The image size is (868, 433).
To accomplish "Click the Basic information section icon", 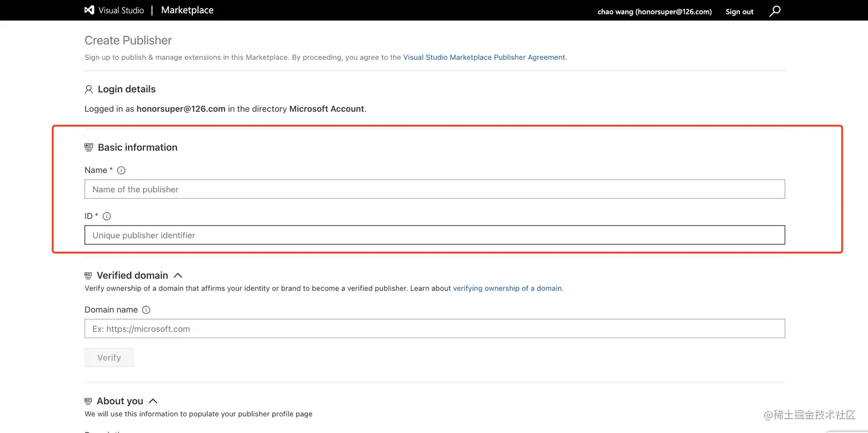I will 88,148.
